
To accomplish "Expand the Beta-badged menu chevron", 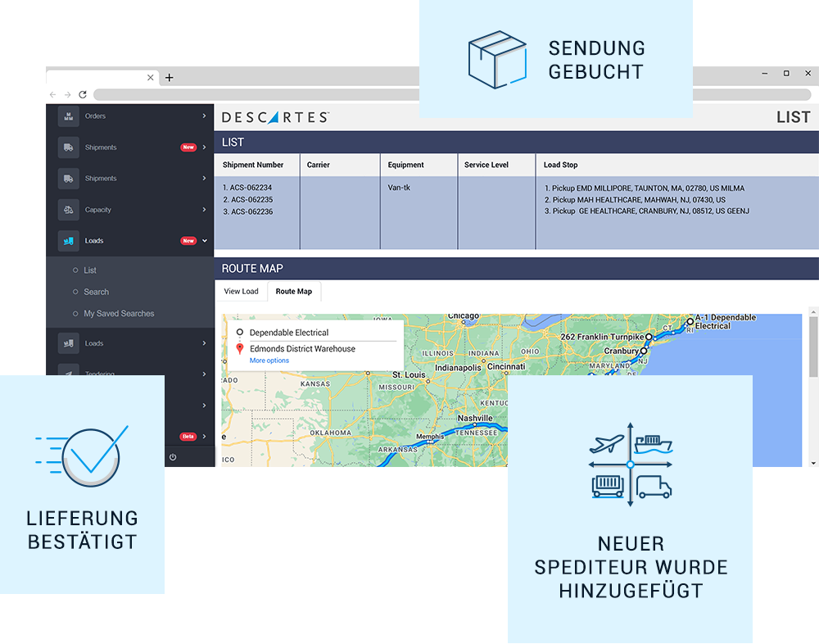I will pos(204,437).
